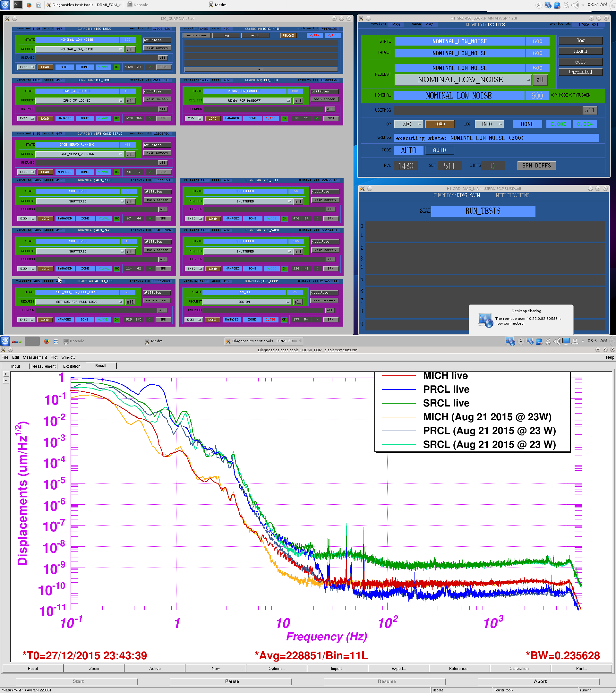Open the terminal icon in the top panel

coord(18,5)
